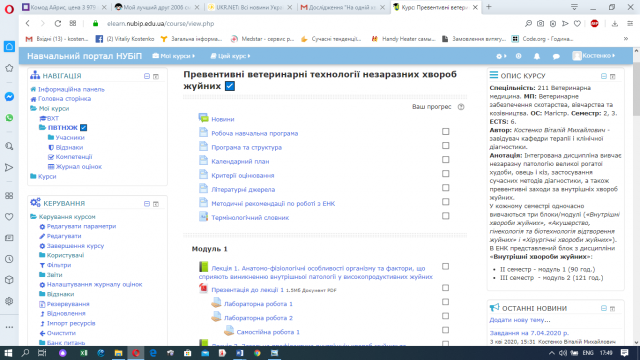Open new browser tab
The height and width of the screenshot is (360, 640).
[x=489, y=7]
